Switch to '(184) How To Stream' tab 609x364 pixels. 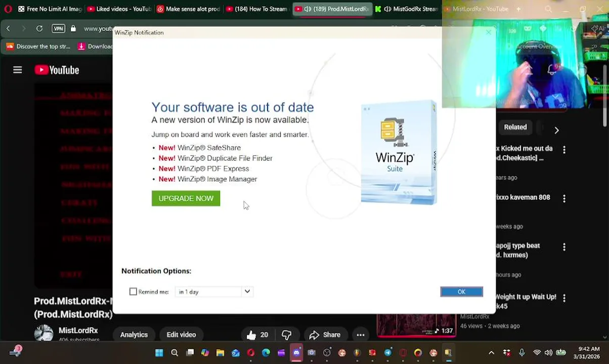click(257, 9)
